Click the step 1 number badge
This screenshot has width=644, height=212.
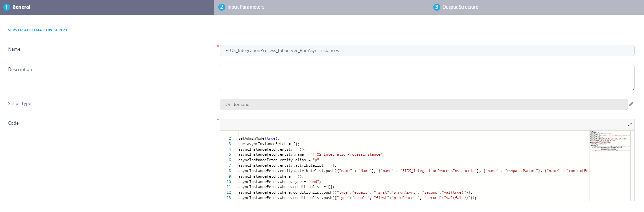tap(6, 7)
